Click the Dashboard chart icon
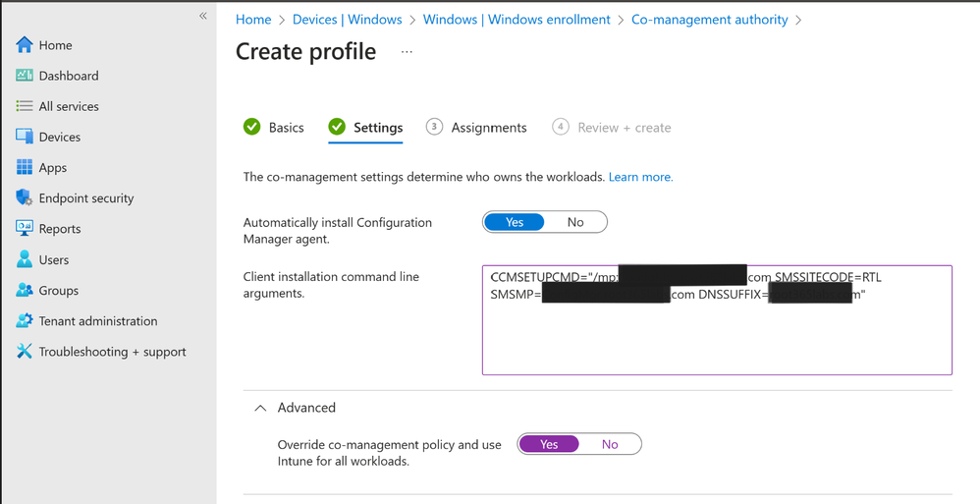Image resolution: width=980 pixels, height=504 pixels. point(25,76)
